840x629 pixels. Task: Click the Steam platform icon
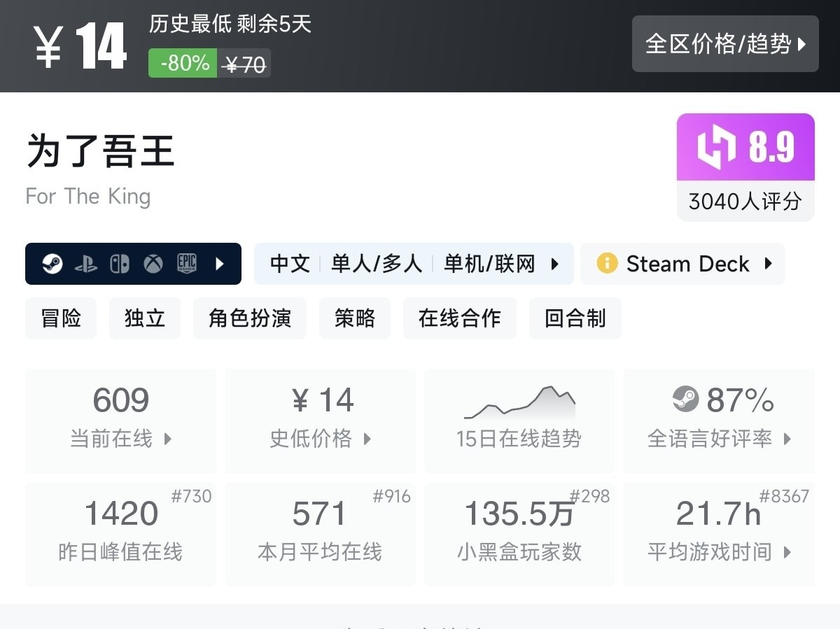click(x=52, y=264)
